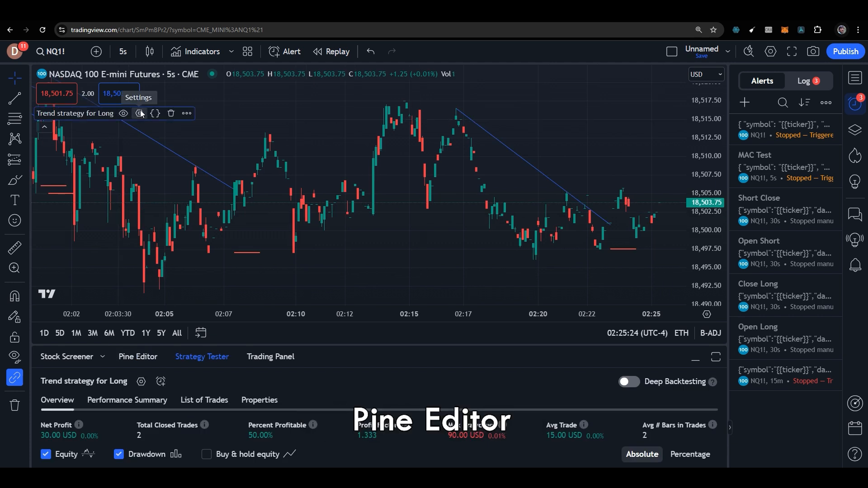Screen dimensions: 868x488
Task: Open the strategy Properties tab
Action: click(x=259, y=400)
